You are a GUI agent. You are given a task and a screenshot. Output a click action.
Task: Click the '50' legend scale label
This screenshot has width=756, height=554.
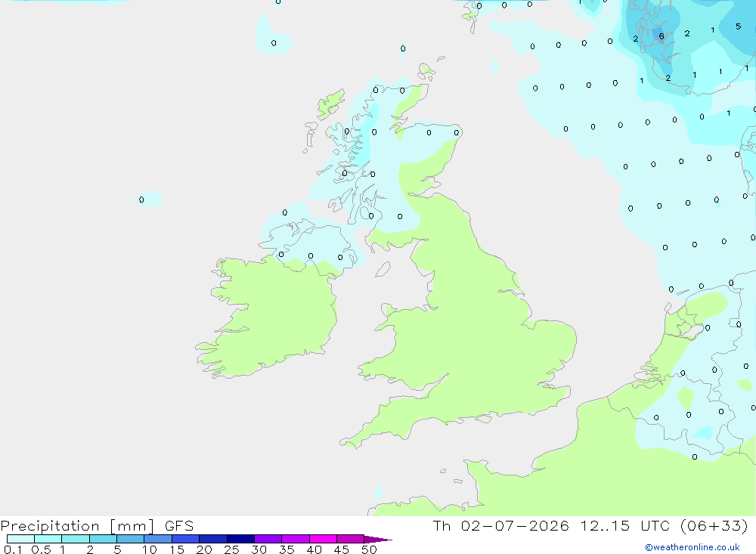[369, 549]
